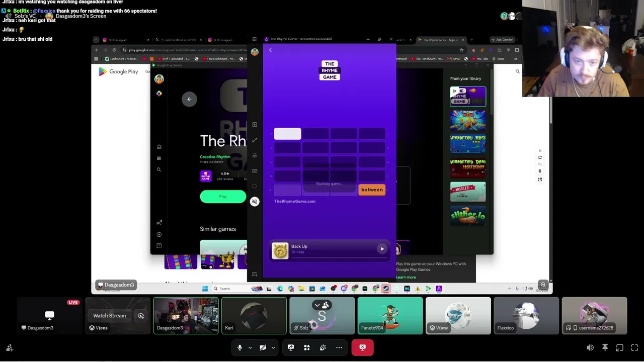
Task: Open Library in Google Play Games sidebar
Action: (x=159, y=158)
